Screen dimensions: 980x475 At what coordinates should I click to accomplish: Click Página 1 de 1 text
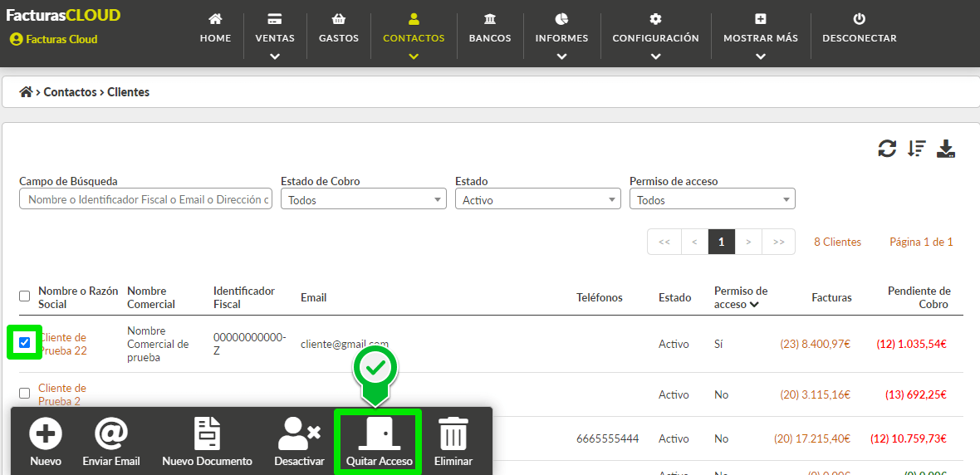[x=921, y=242]
